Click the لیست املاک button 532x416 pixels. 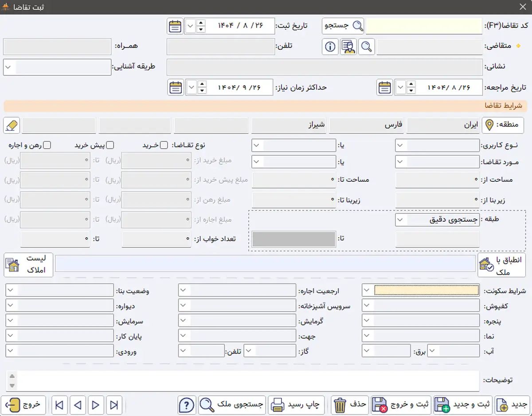coord(28,265)
